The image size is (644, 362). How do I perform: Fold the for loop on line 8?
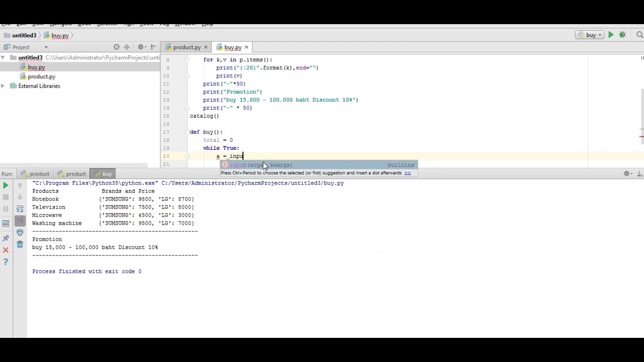[x=187, y=60]
